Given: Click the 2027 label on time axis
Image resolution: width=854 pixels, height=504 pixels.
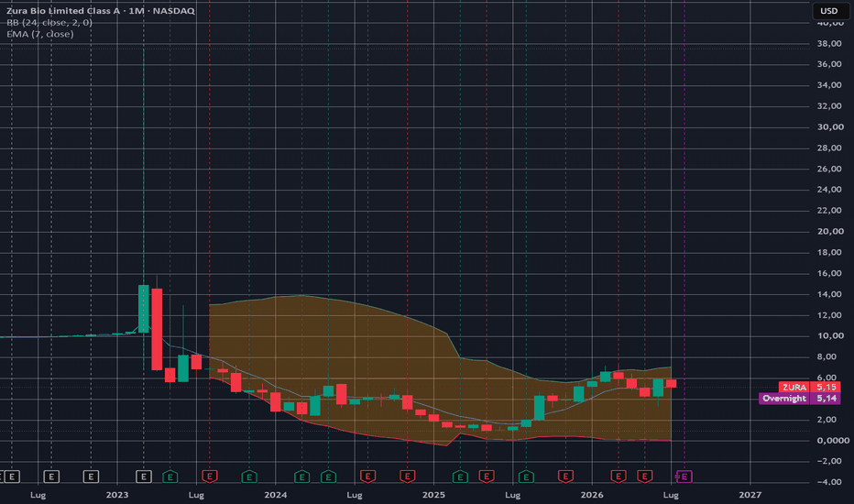Looking at the screenshot, I should [750, 495].
